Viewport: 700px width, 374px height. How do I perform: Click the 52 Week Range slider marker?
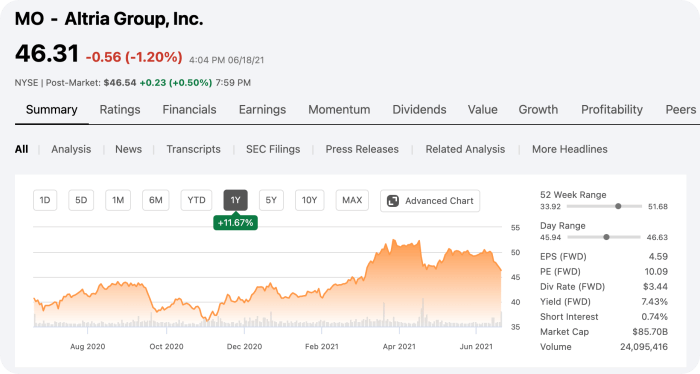[618, 206]
